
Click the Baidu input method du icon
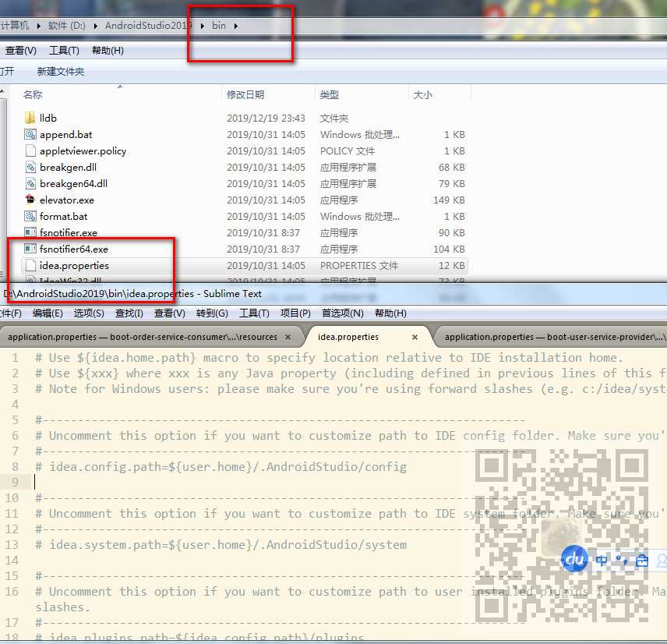click(574, 558)
